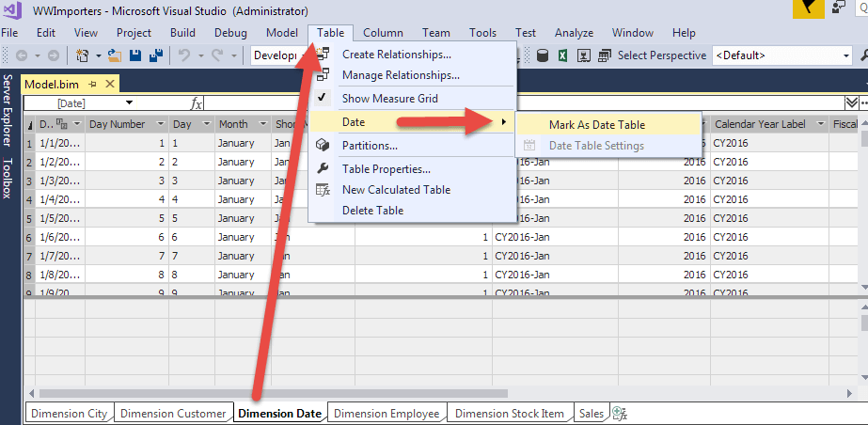Choose Manage Relationships menu entry

point(413,74)
